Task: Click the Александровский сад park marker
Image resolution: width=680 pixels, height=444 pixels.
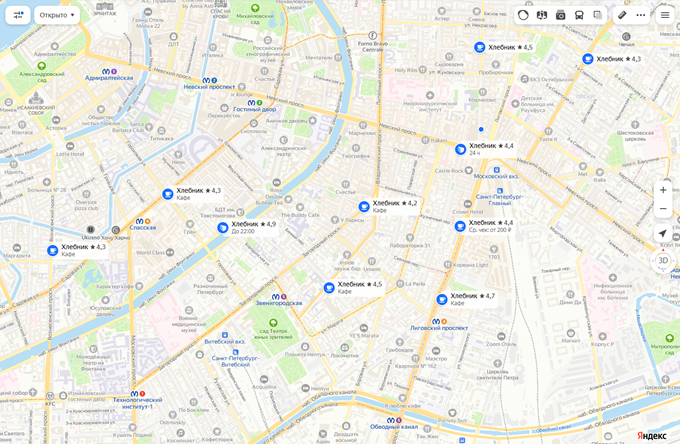Action: pyautogui.click(x=42, y=66)
